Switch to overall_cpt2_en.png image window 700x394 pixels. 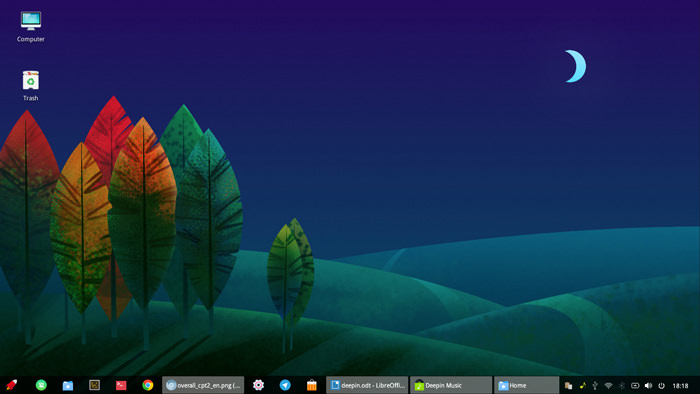click(x=203, y=385)
